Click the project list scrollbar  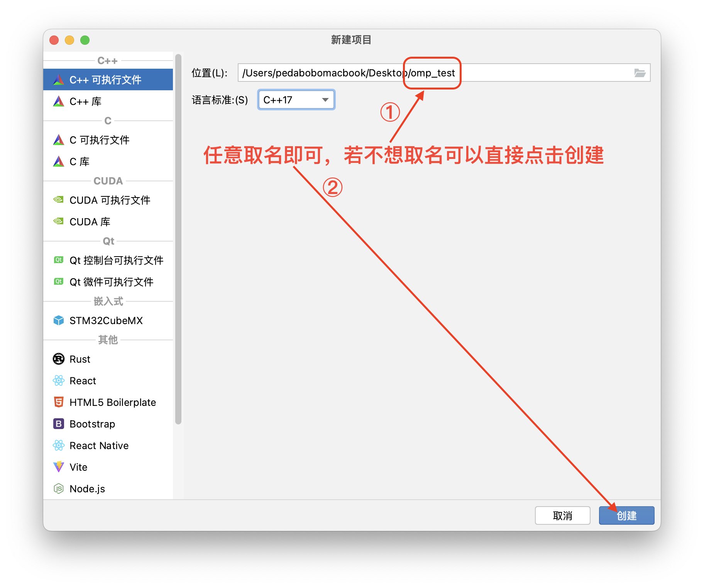coord(178,239)
